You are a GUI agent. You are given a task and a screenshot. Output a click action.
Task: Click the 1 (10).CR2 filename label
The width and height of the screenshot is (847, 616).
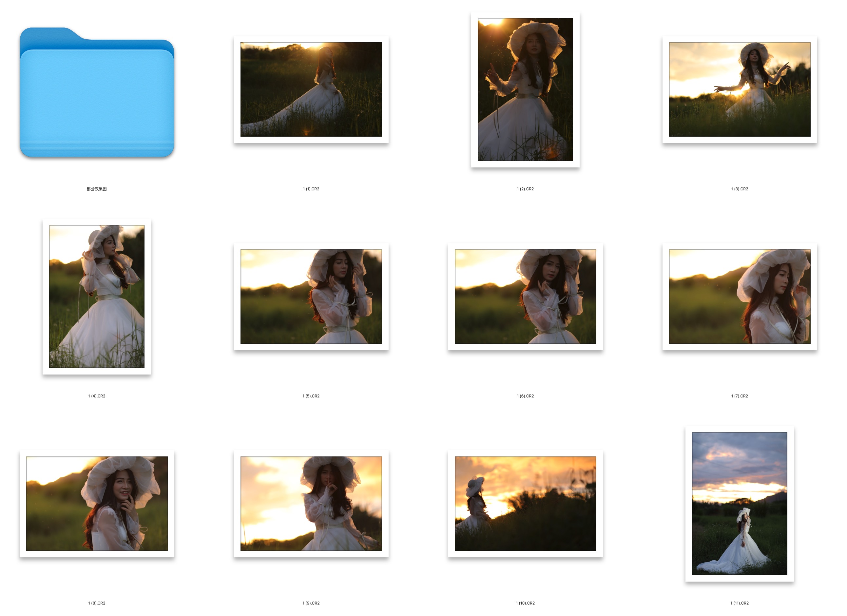pyautogui.click(x=525, y=603)
